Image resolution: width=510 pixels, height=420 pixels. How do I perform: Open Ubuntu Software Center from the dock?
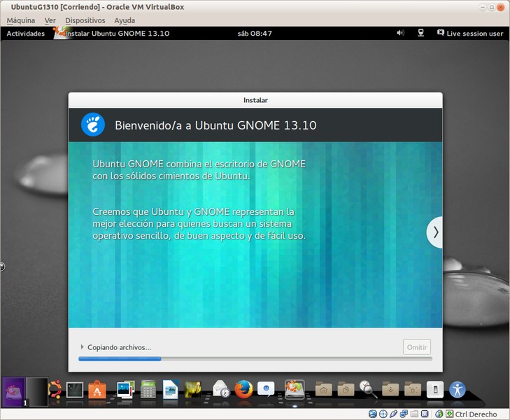[x=97, y=389]
